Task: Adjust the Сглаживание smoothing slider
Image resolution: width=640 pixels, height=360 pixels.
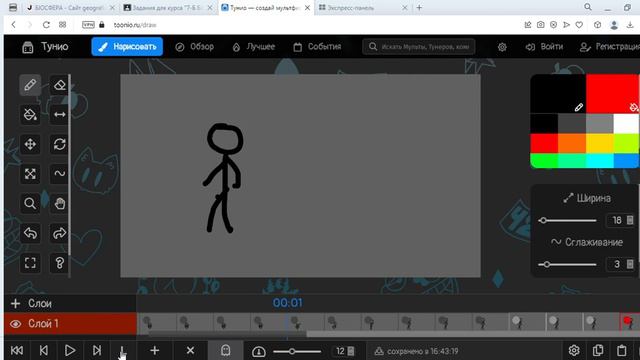Action: click(x=567, y=264)
